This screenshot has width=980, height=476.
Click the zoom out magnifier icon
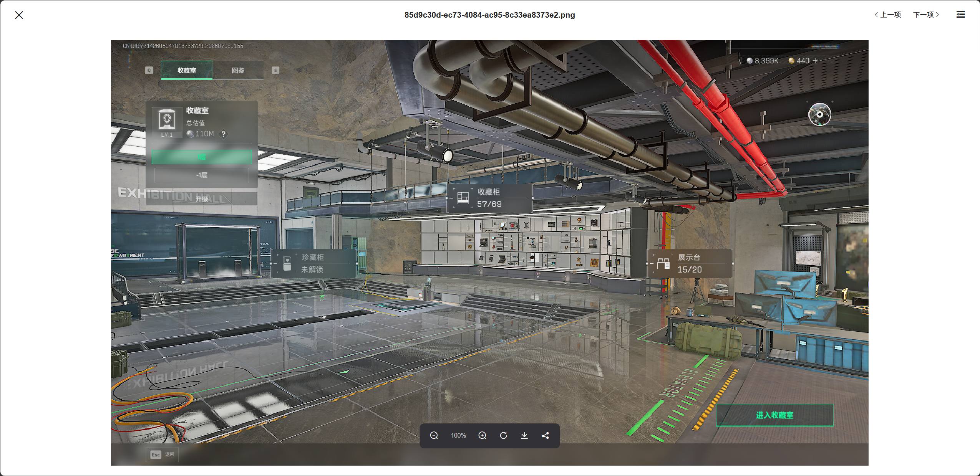[434, 435]
